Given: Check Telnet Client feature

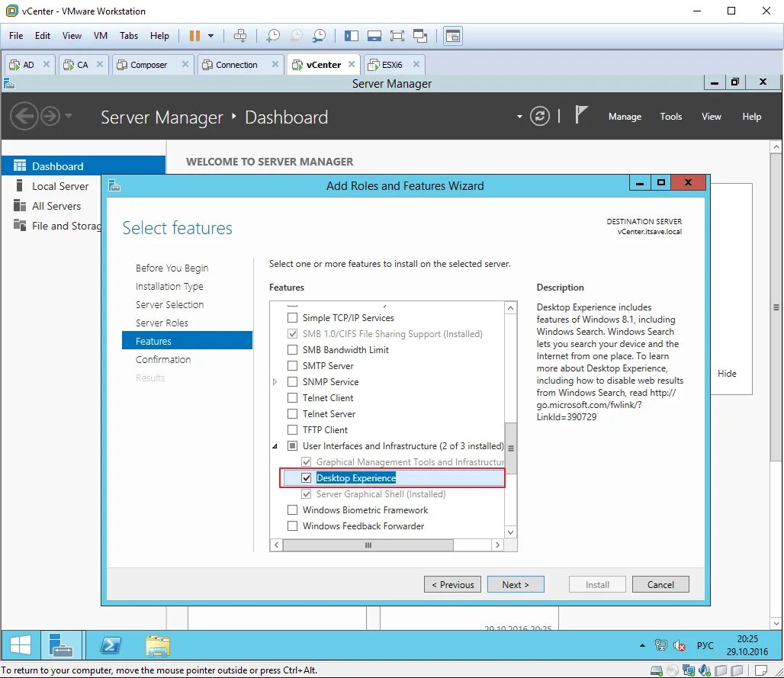Looking at the screenshot, I should (293, 397).
